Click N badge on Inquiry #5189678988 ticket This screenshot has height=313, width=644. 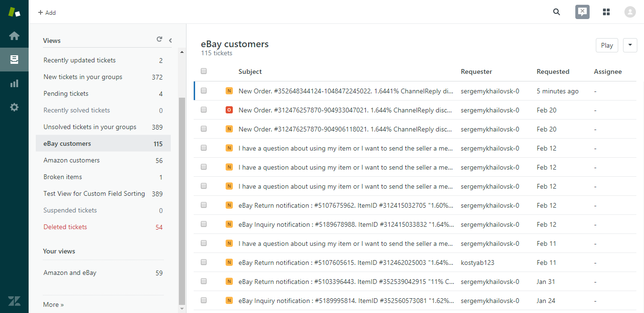point(229,224)
